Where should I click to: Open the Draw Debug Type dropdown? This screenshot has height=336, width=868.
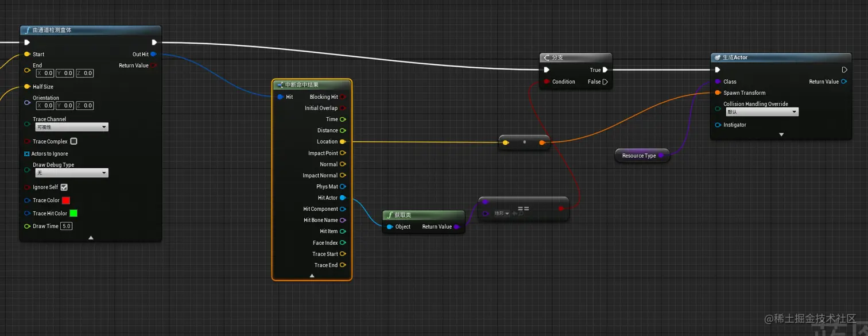(72, 173)
